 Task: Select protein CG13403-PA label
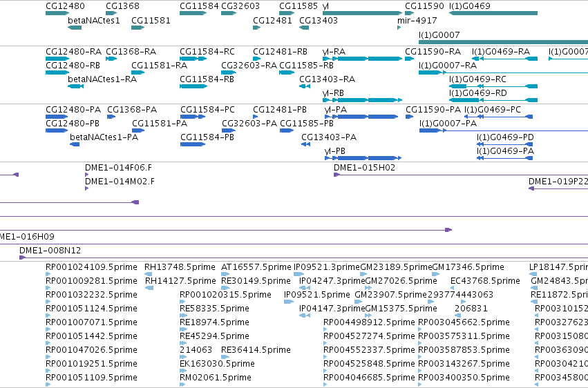(x=329, y=137)
